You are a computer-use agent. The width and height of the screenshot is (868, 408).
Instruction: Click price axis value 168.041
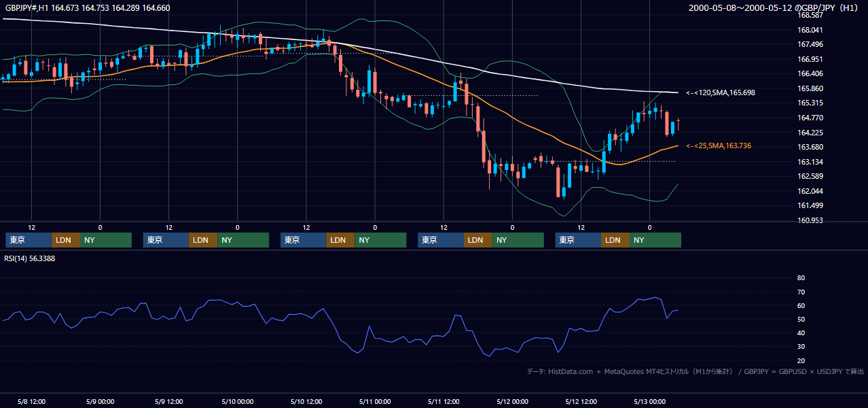[x=810, y=30]
